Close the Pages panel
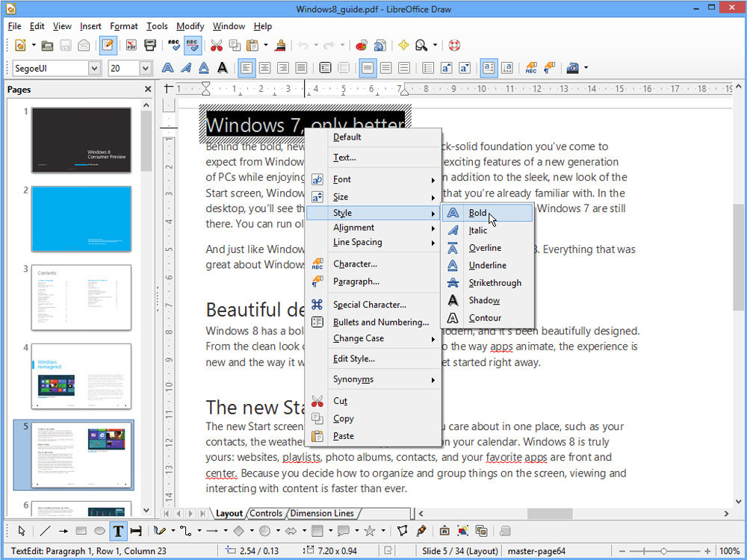The image size is (747, 560). tap(148, 89)
